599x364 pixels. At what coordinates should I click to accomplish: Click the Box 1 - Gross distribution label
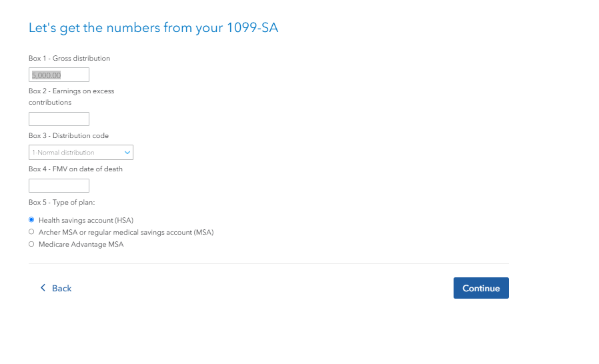point(69,59)
